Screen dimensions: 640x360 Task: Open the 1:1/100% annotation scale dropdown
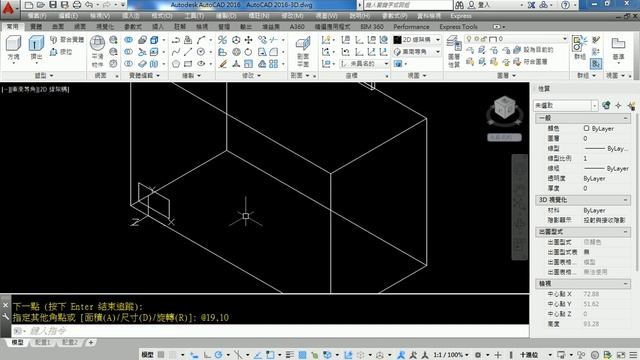451,355
